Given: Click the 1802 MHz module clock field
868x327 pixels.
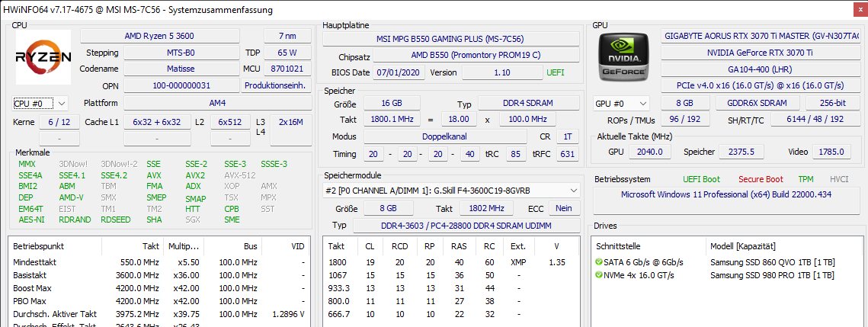Looking at the screenshot, I should coord(487,208).
